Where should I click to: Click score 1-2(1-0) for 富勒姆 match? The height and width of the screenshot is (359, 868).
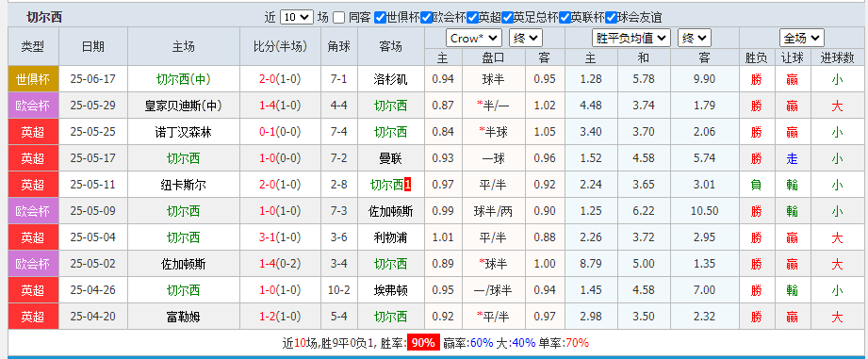pos(280,317)
